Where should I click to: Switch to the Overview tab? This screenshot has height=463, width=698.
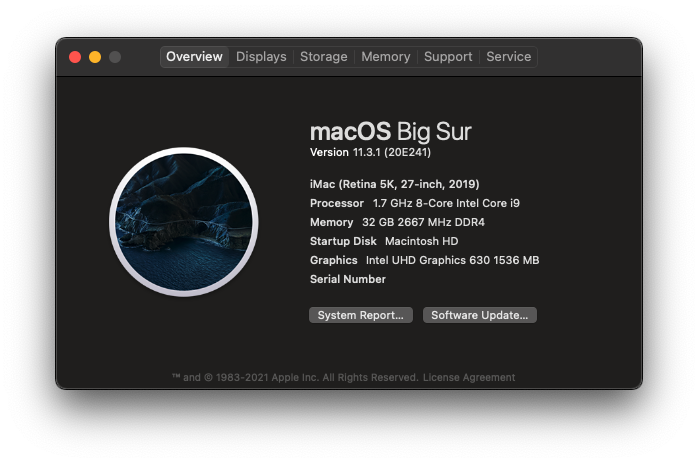click(194, 57)
